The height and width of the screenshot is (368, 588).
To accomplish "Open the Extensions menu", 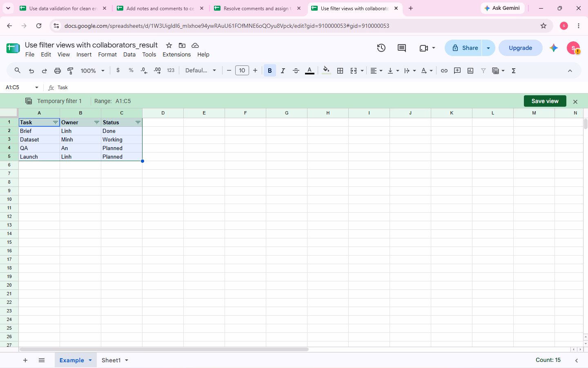I will pos(177,54).
